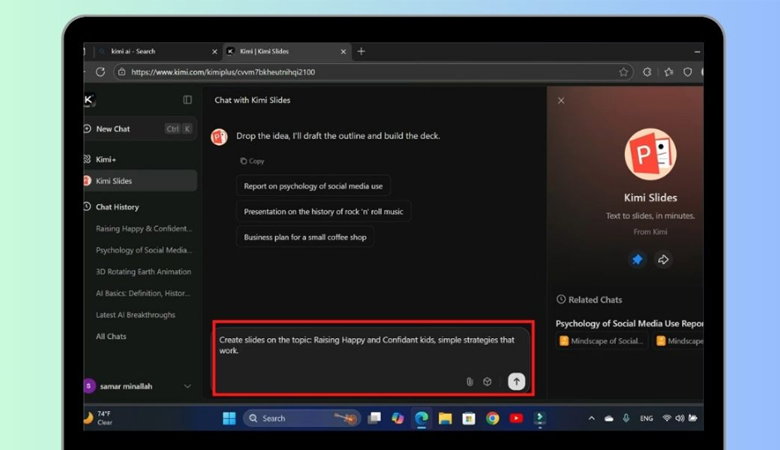Click the Kimi logo in sidebar
780x450 pixels.
[89, 100]
